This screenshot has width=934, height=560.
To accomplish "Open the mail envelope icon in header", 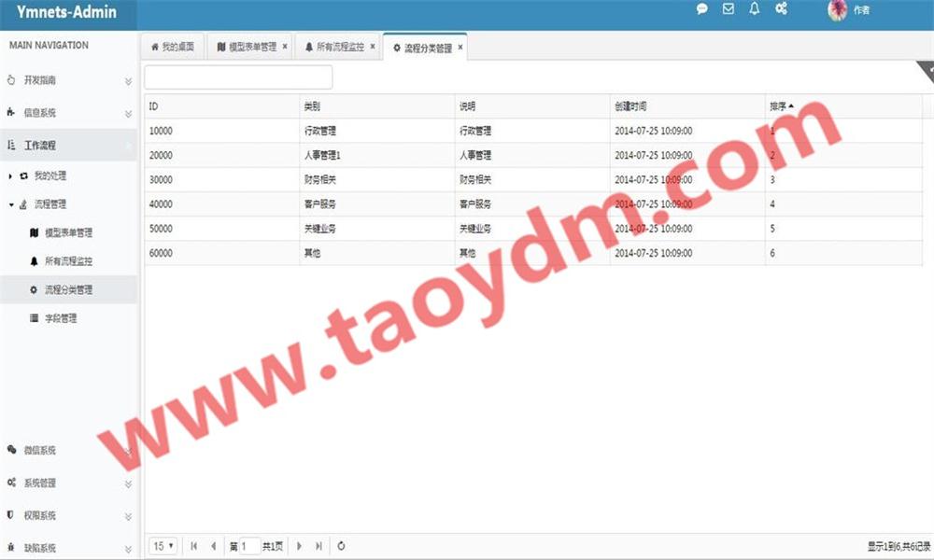I will click(728, 9).
